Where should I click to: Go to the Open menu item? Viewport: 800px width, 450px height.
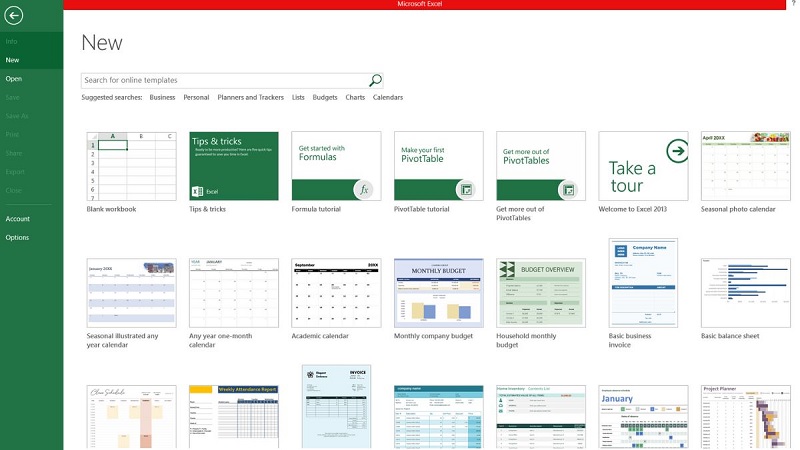point(13,78)
